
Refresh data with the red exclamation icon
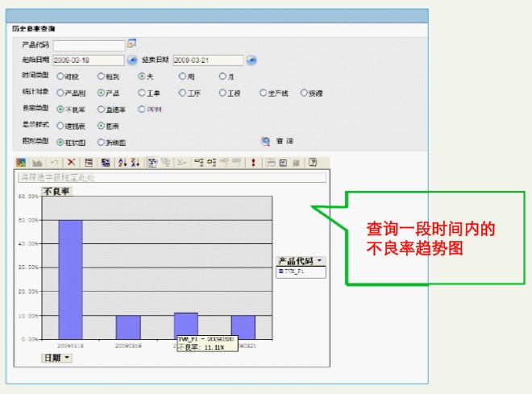[253, 163]
